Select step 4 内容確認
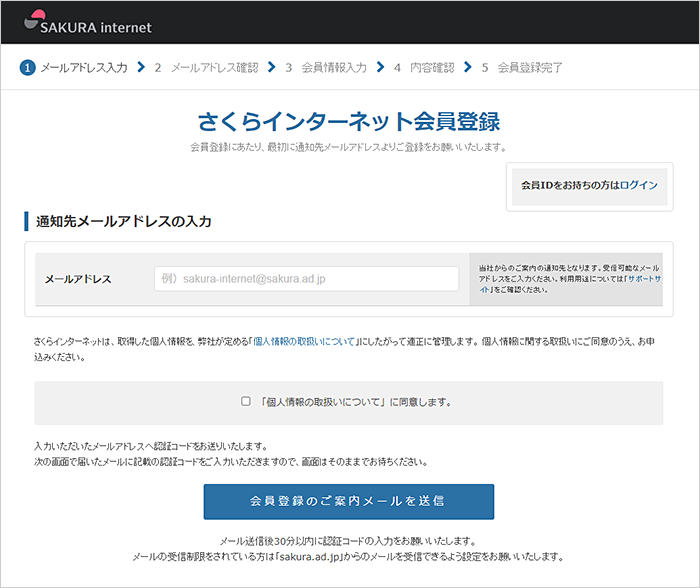 click(x=424, y=67)
